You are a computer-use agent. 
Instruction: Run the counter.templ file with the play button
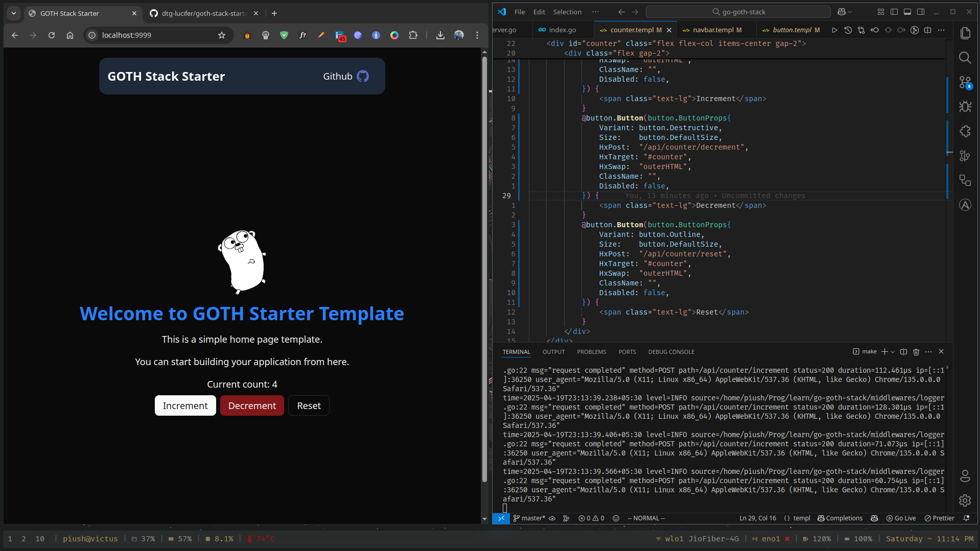coord(834,30)
